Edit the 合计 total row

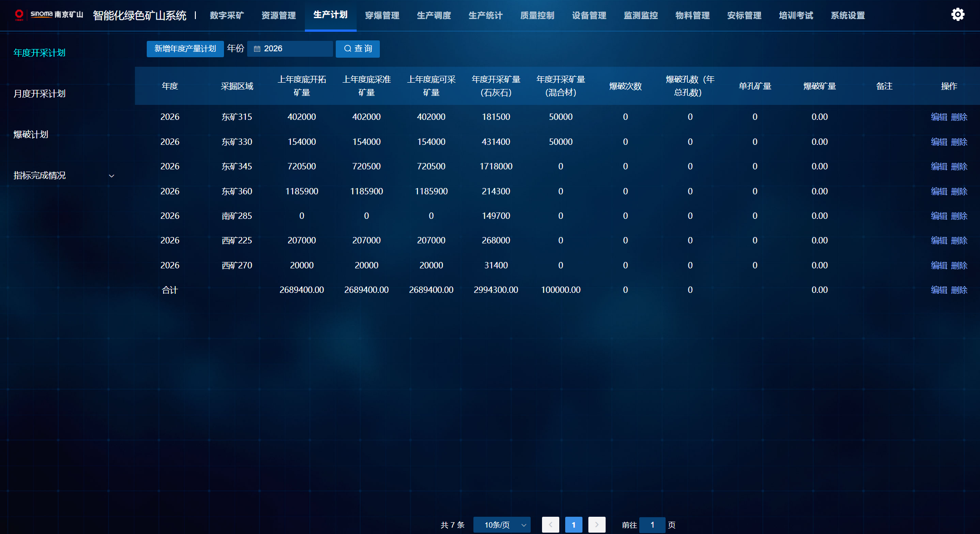coord(939,290)
